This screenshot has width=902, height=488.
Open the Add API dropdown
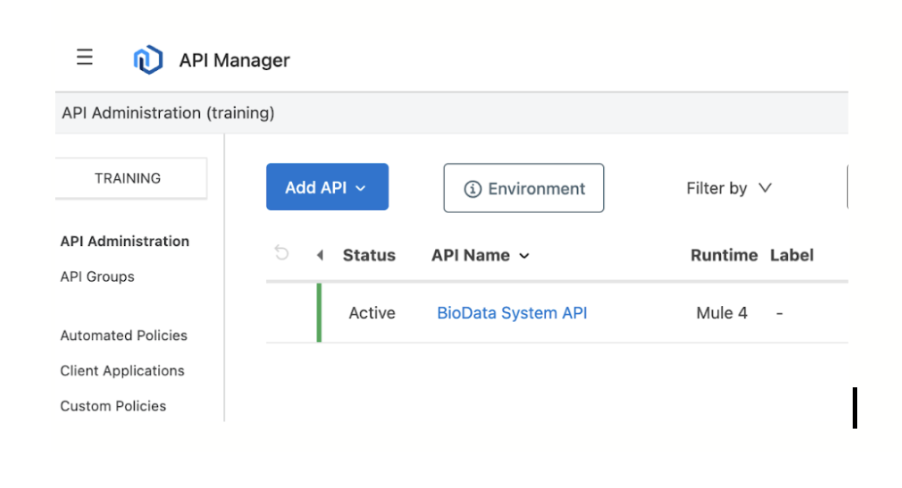pos(327,187)
